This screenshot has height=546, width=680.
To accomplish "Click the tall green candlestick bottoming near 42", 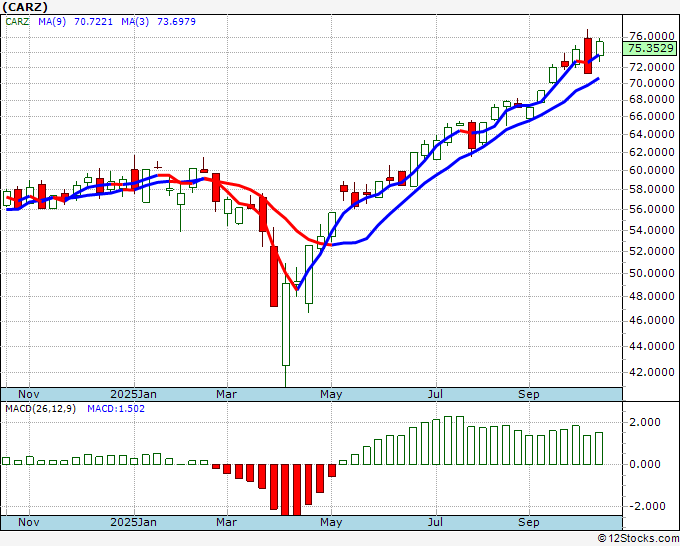I will [286, 324].
